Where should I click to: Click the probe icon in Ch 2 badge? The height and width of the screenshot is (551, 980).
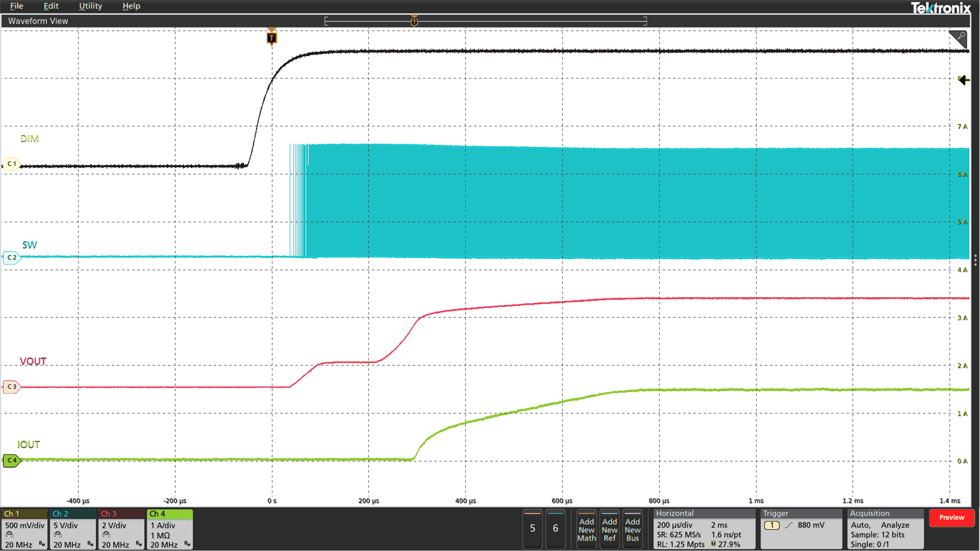pyautogui.click(x=58, y=535)
